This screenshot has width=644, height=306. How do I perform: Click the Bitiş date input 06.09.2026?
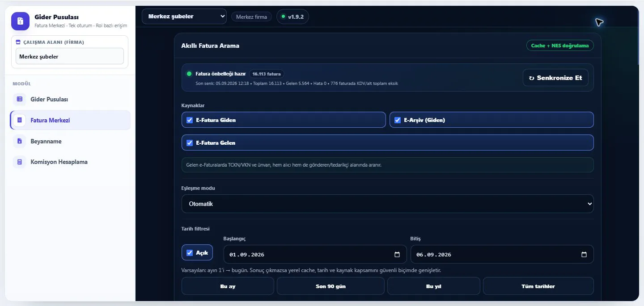(x=502, y=254)
